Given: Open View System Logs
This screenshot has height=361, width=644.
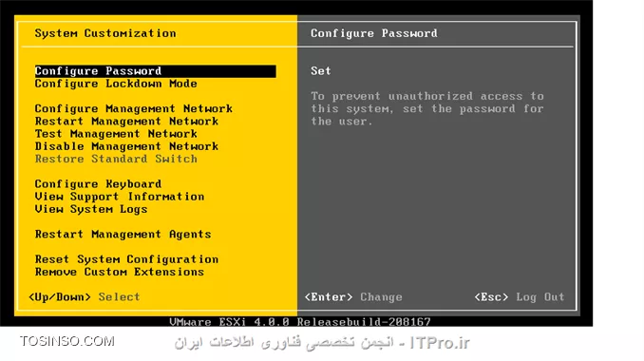Looking at the screenshot, I should click(91, 209).
